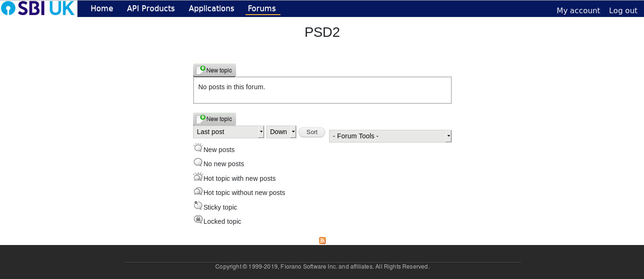Click the Log out link
Image resolution: width=644 pixels, height=279 pixels.
pyautogui.click(x=623, y=10)
